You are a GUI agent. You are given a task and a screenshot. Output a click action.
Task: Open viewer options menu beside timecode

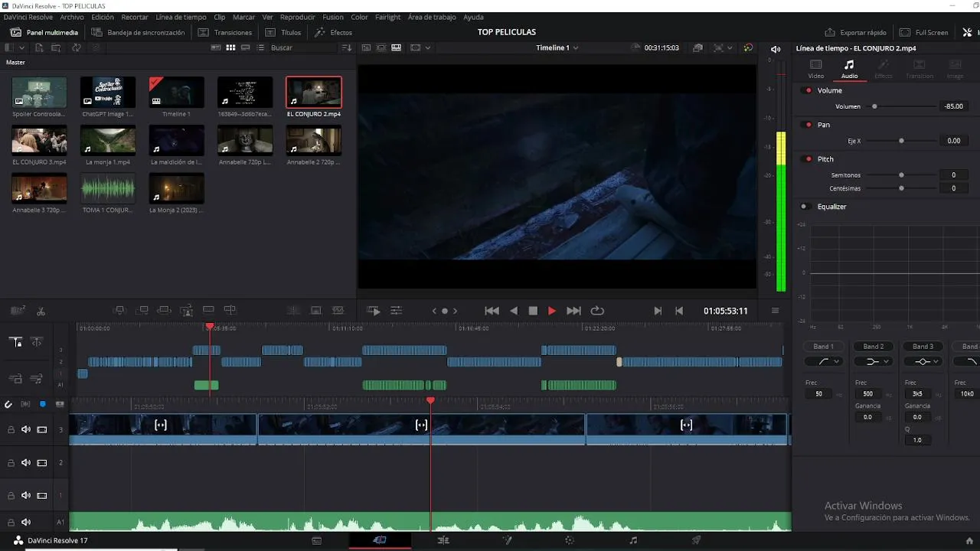click(x=775, y=311)
